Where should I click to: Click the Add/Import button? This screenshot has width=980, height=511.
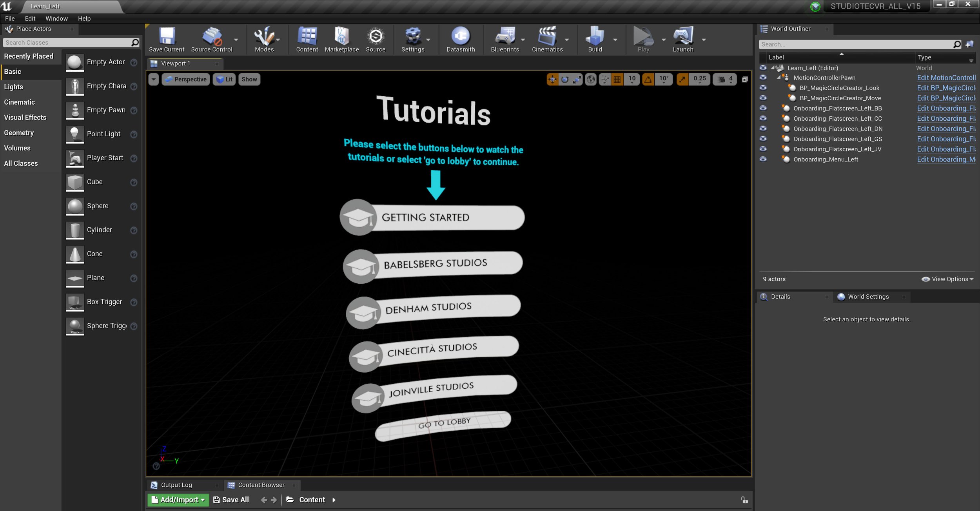click(179, 500)
